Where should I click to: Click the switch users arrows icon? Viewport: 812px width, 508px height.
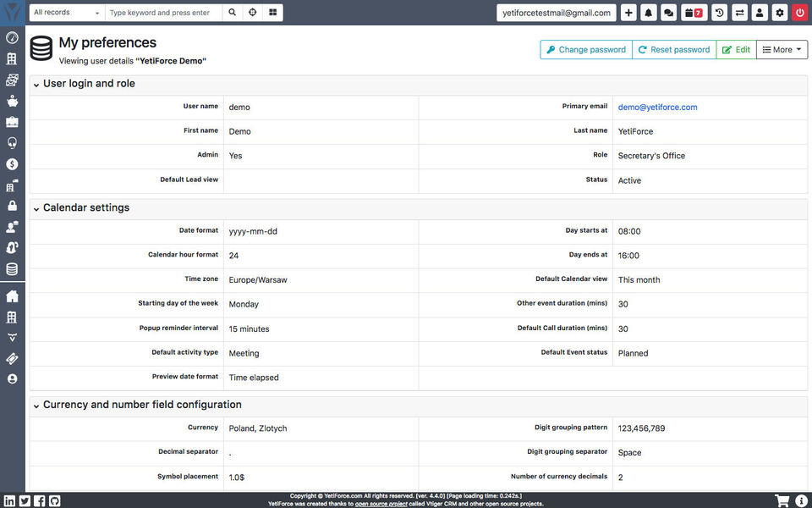pyautogui.click(x=739, y=13)
